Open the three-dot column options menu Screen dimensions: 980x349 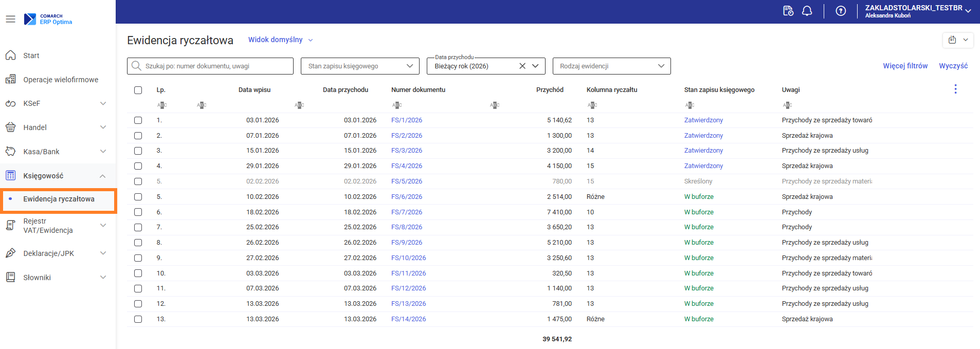coord(955,89)
